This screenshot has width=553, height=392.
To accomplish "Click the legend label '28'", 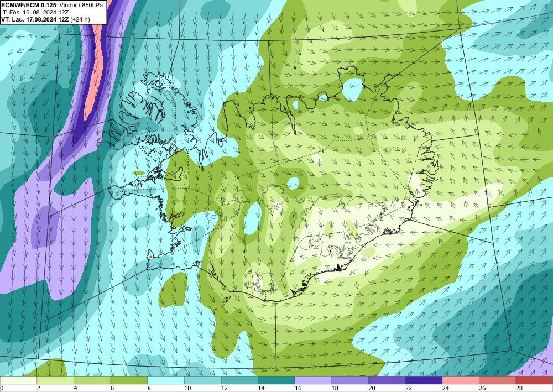I will coord(519,389).
